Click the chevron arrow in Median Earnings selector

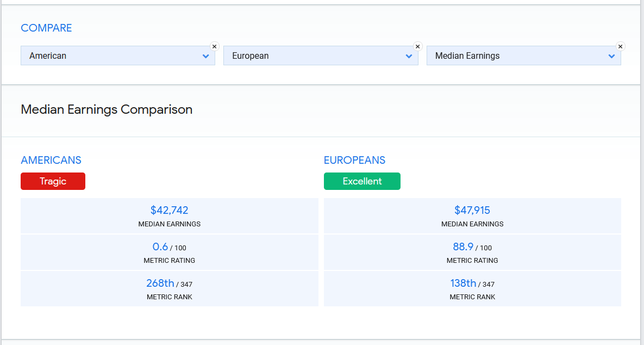coord(612,56)
